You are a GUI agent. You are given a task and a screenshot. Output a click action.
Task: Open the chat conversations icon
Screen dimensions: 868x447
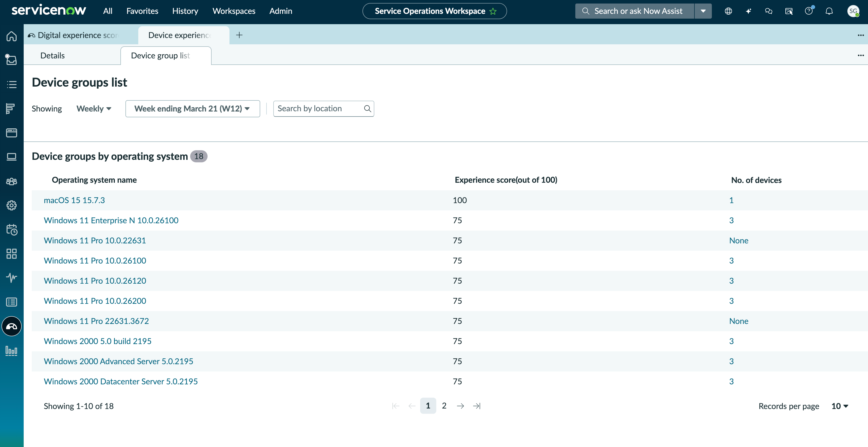click(x=769, y=11)
